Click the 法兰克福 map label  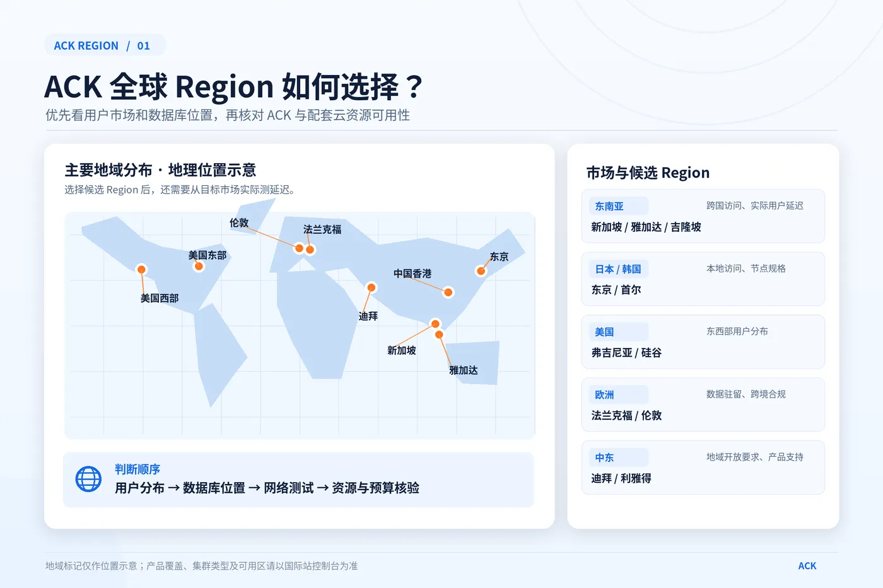322,229
